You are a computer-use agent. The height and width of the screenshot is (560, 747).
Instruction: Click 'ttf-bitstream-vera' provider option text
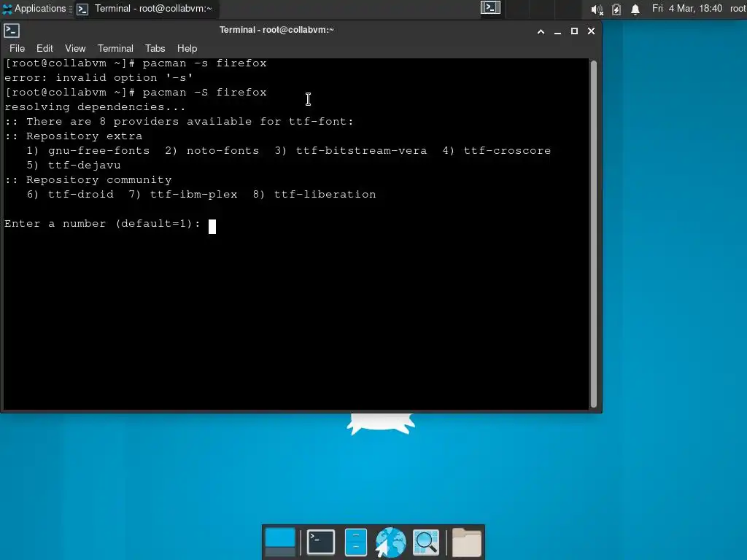361,150
